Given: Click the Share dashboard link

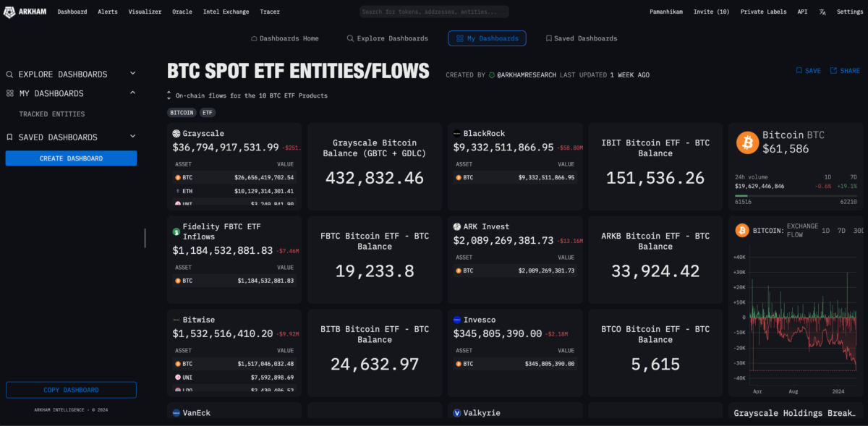Looking at the screenshot, I should click(x=845, y=71).
